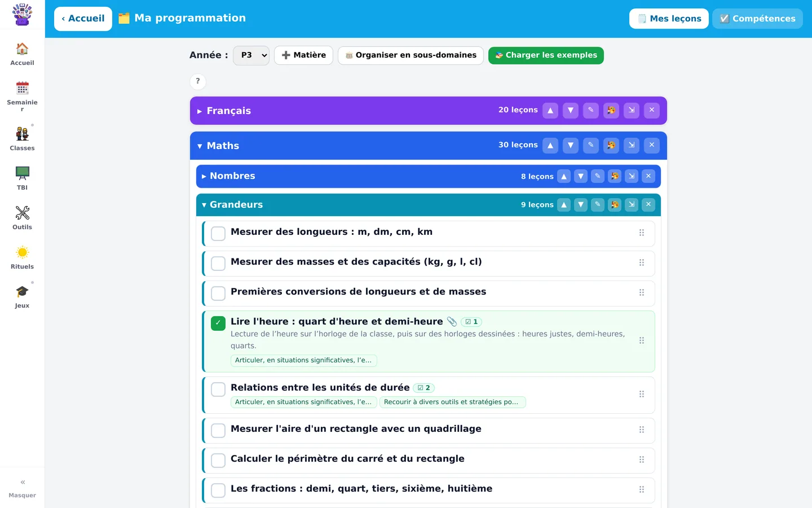The height and width of the screenshot is (508, 812).
Task: Edit the Français subject name with the pencil
Action: pyautogui.click(x=590, y=110)
